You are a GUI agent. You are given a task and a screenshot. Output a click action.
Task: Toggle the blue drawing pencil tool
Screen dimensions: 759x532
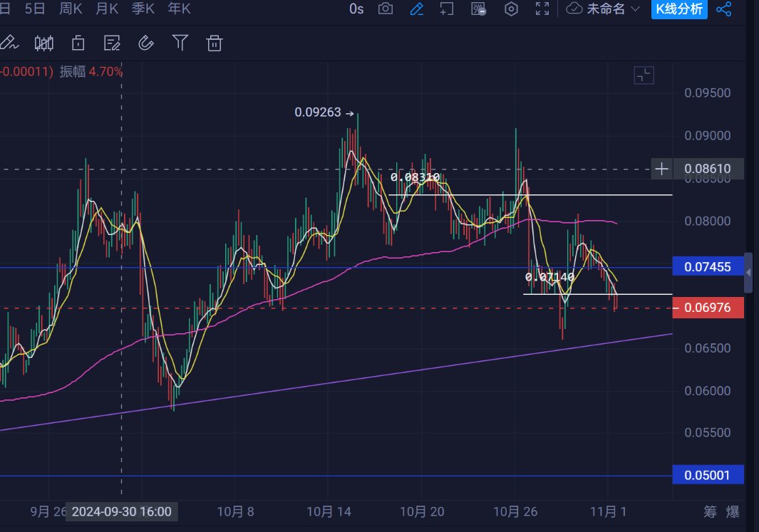[x=417, y=9]
